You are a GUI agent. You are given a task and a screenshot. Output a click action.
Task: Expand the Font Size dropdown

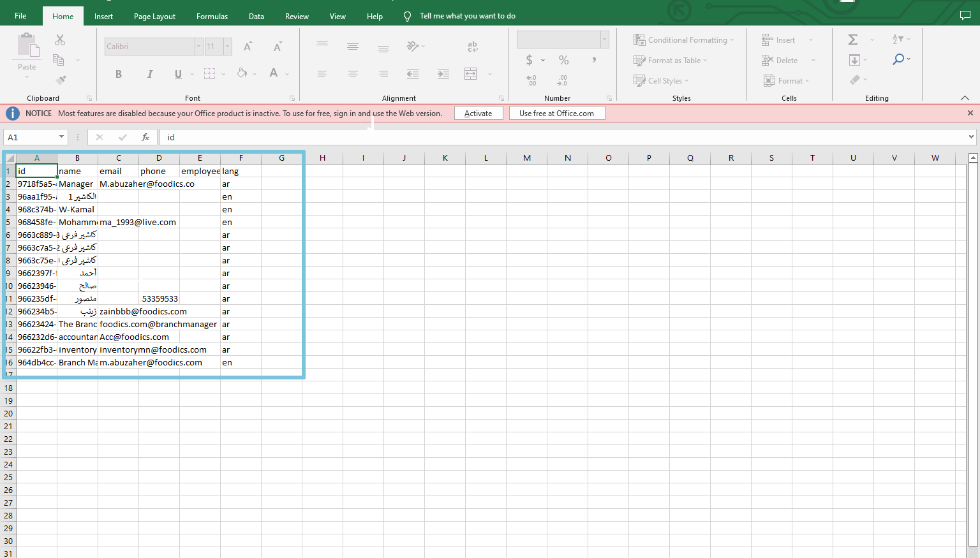click(227, 46)
